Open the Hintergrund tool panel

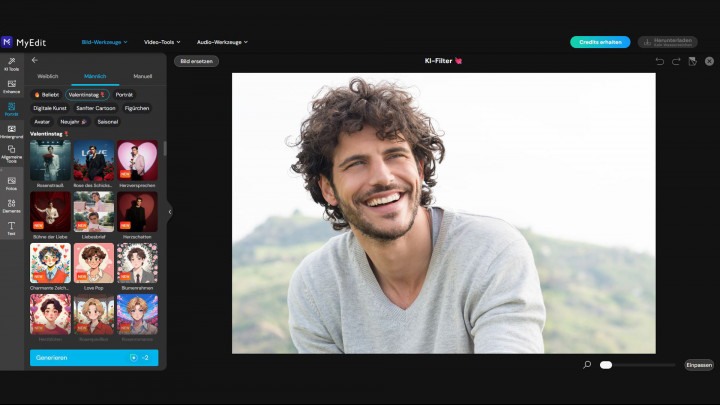(11, 130)
